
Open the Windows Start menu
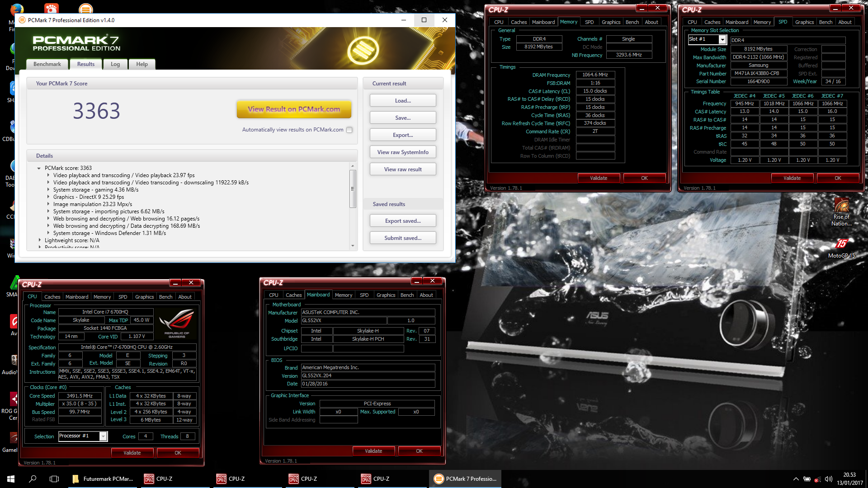(x=11, y=479)
